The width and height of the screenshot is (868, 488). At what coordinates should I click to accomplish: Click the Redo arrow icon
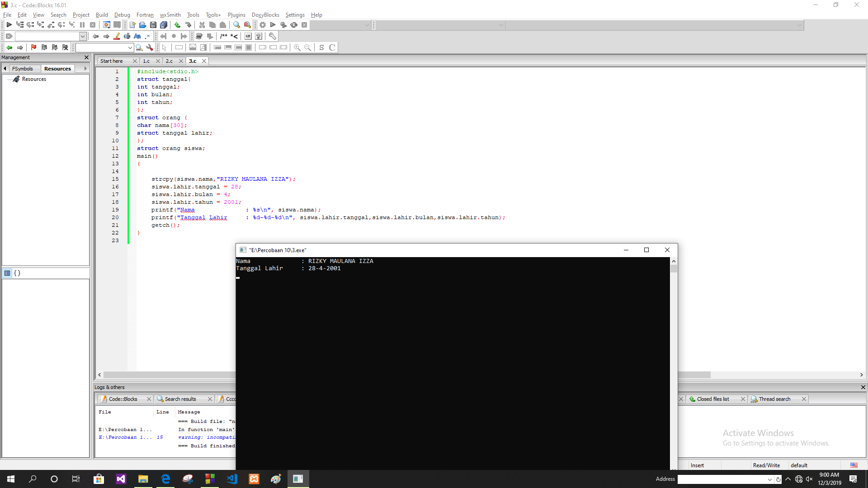(x=188, y=25)
